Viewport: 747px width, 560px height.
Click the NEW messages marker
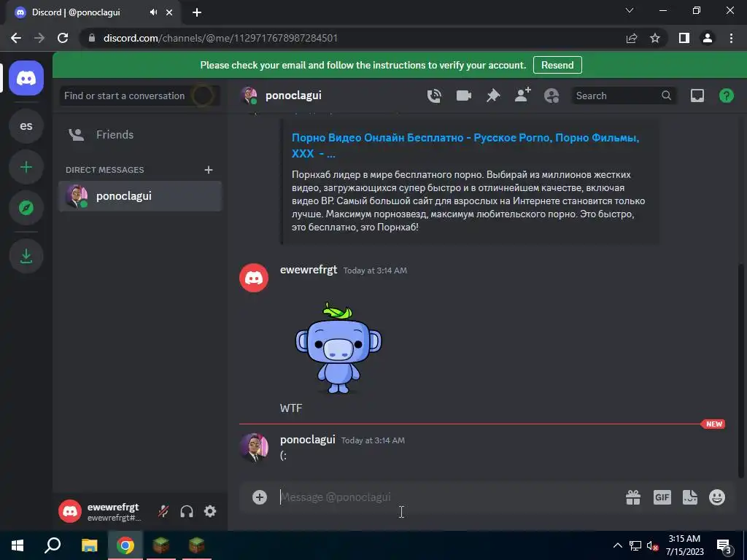(713, 424)
